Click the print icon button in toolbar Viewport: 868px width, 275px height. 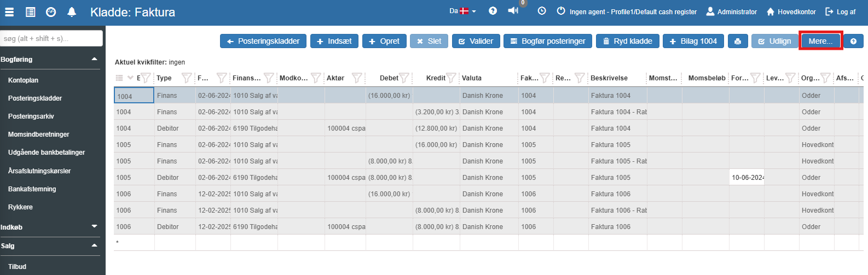[x=737, y=41]
